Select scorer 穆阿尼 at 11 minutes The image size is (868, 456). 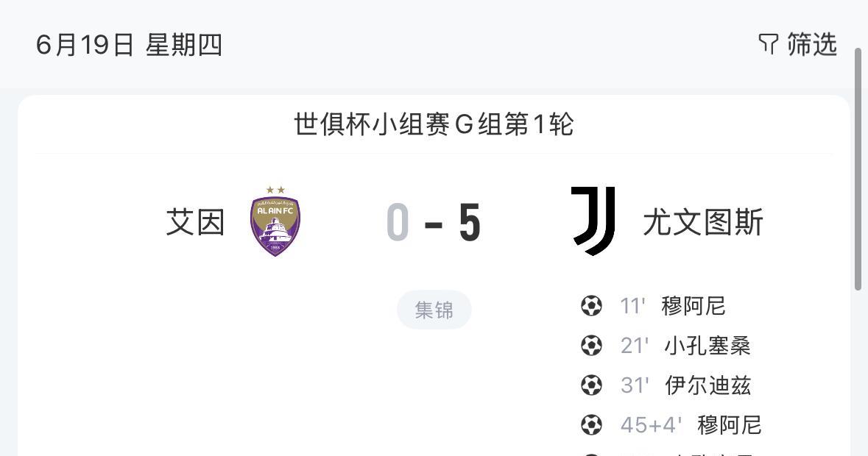tap(693, 306)
